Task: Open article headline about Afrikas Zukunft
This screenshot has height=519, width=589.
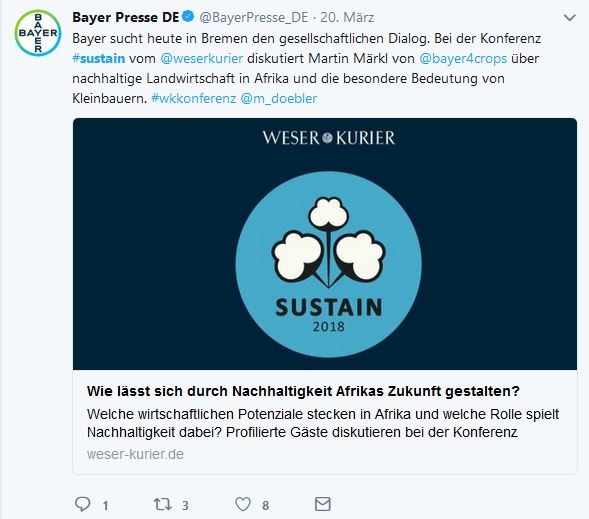Action: tap(303, 391)
